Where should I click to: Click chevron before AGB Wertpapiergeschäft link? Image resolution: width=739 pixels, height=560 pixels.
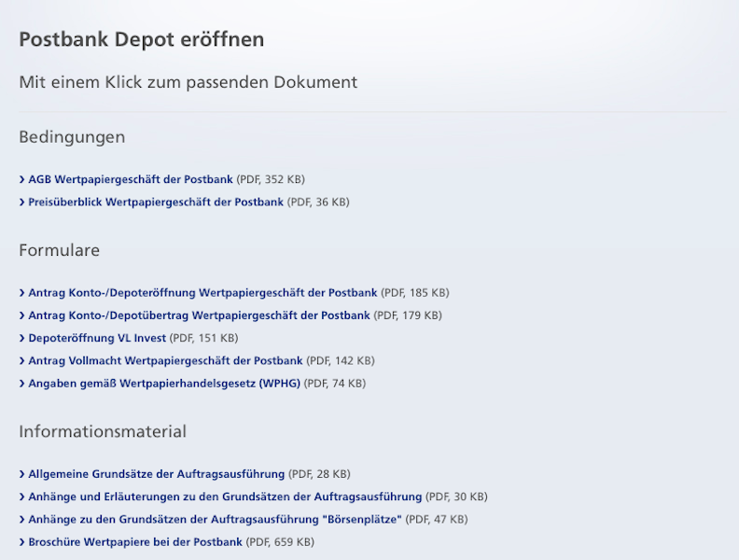pos(21,179)
